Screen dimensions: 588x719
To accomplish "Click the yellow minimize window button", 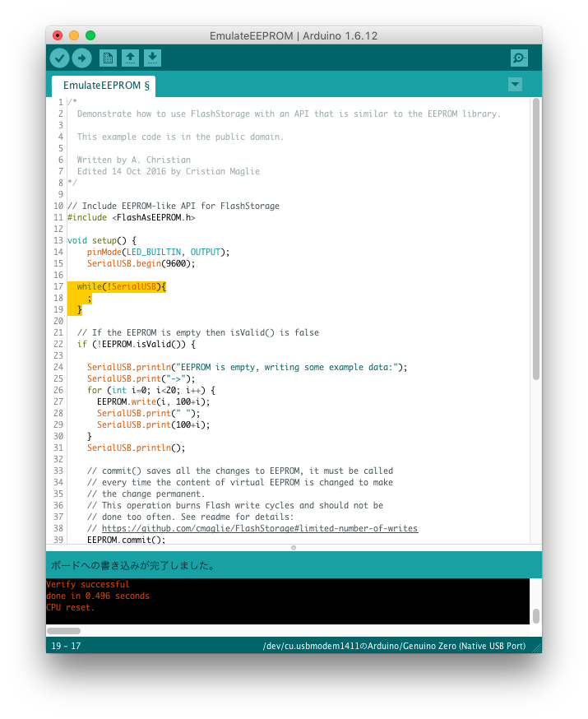I will point(74,35).
